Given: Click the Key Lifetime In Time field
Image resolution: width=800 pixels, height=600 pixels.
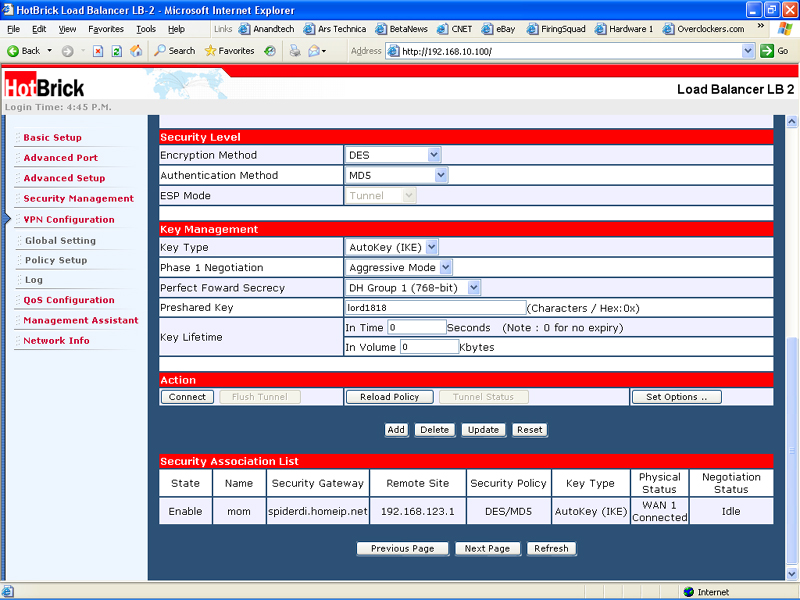Looking at the screenshot, I should [417, 328].
